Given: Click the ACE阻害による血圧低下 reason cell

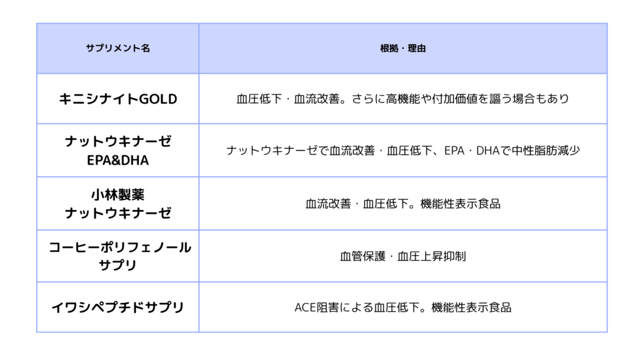Looking at the screenshot, I should click(403, 307).
